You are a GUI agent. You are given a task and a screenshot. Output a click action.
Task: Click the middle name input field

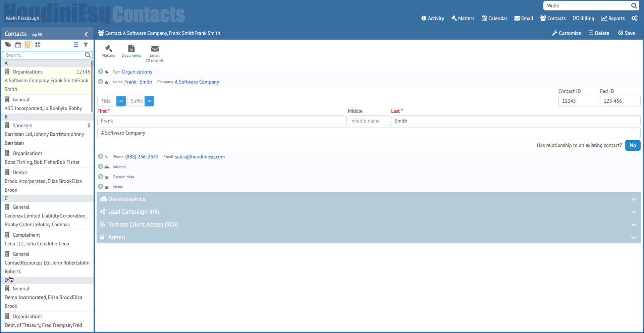click(x=369, y=121)
